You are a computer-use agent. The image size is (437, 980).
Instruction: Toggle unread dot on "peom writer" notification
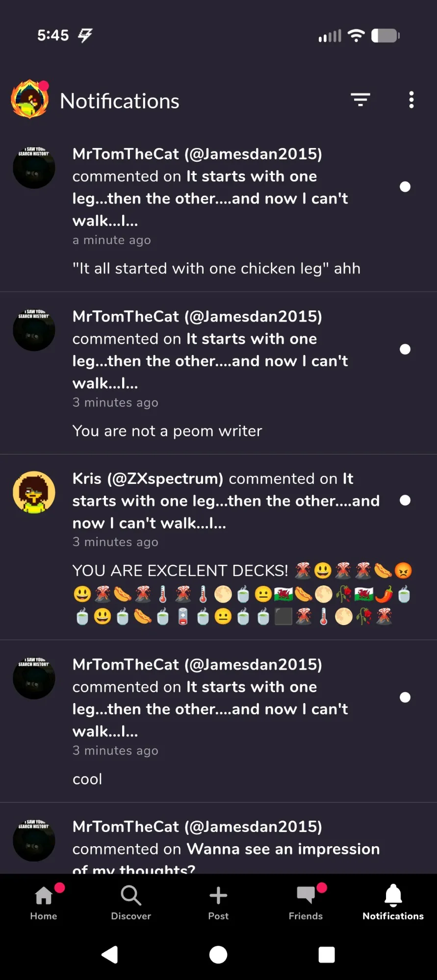click(405, 349)
